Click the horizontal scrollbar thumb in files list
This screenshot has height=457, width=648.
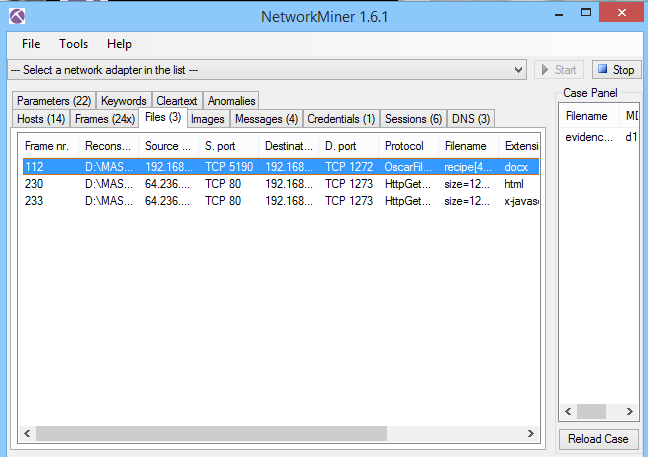(211, 433)
